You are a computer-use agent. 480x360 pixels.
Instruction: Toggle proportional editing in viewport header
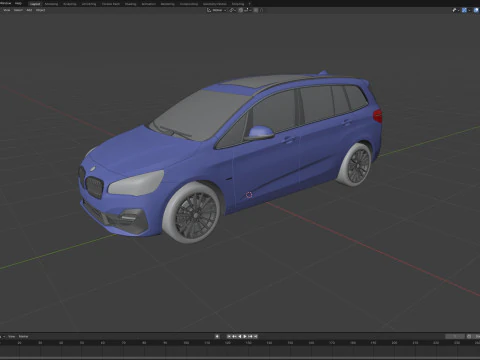tap(256, 10)
